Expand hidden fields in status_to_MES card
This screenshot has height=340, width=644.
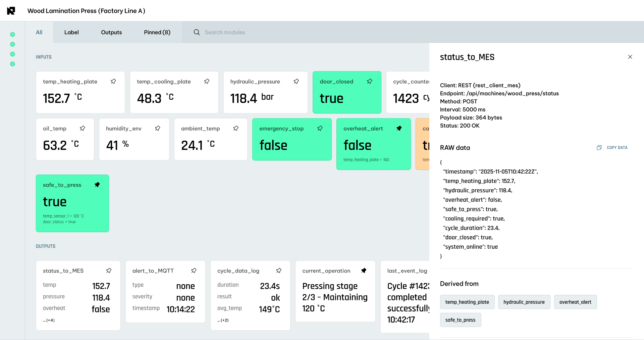pos(49,321)
